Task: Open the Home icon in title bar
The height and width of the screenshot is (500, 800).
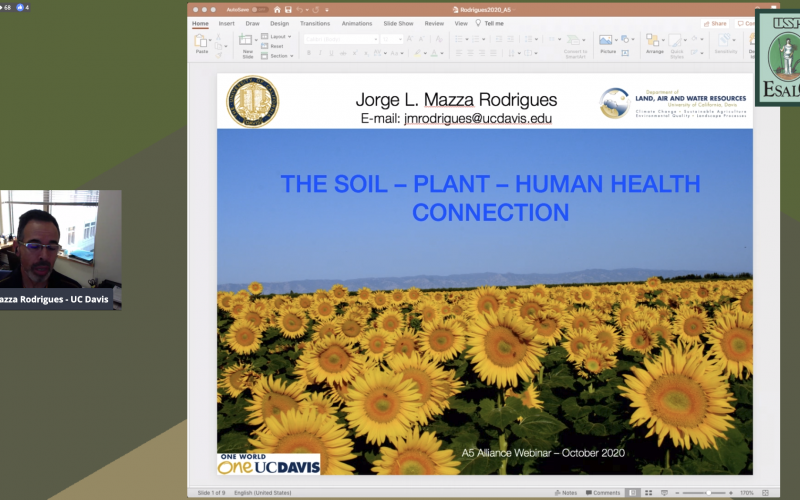Action: [x=277, y=10]
